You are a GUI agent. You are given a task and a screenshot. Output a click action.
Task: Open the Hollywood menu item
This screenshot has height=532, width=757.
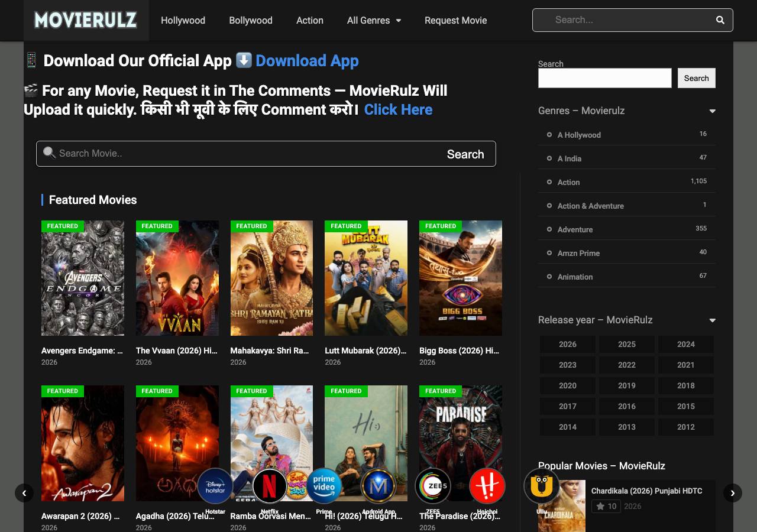(x=183, y=20)
